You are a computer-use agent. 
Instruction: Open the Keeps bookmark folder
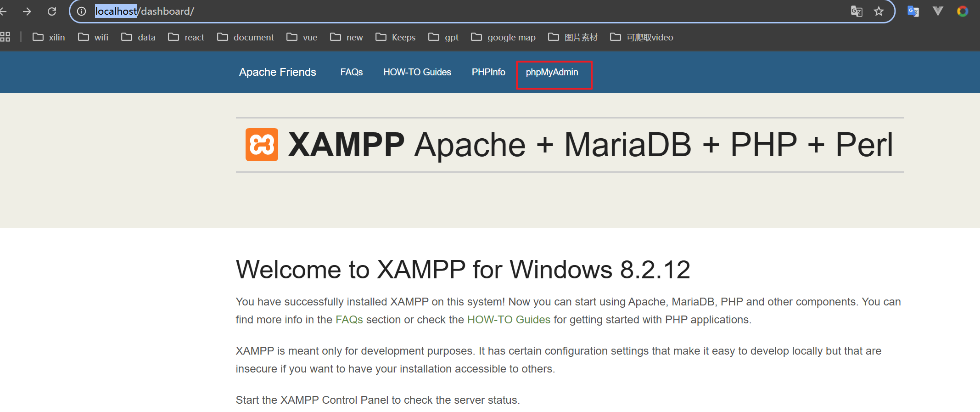pyautogui.click(x=396, y=37)
